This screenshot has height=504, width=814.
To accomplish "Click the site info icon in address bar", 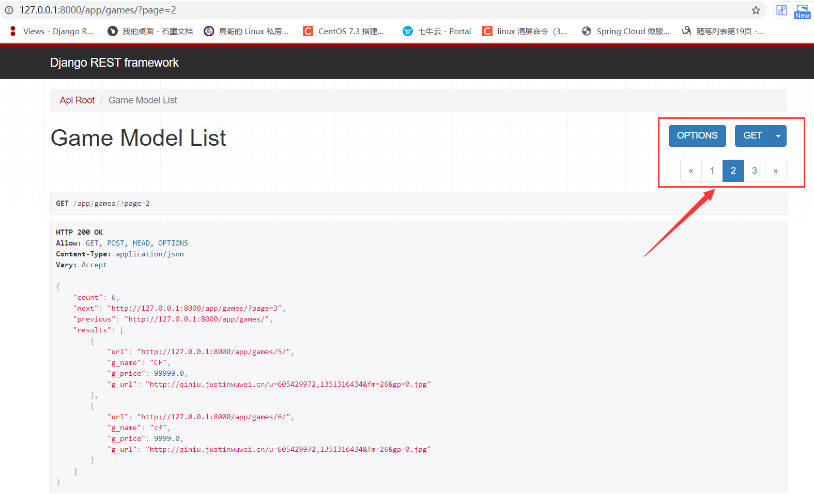I will [9, 10].
